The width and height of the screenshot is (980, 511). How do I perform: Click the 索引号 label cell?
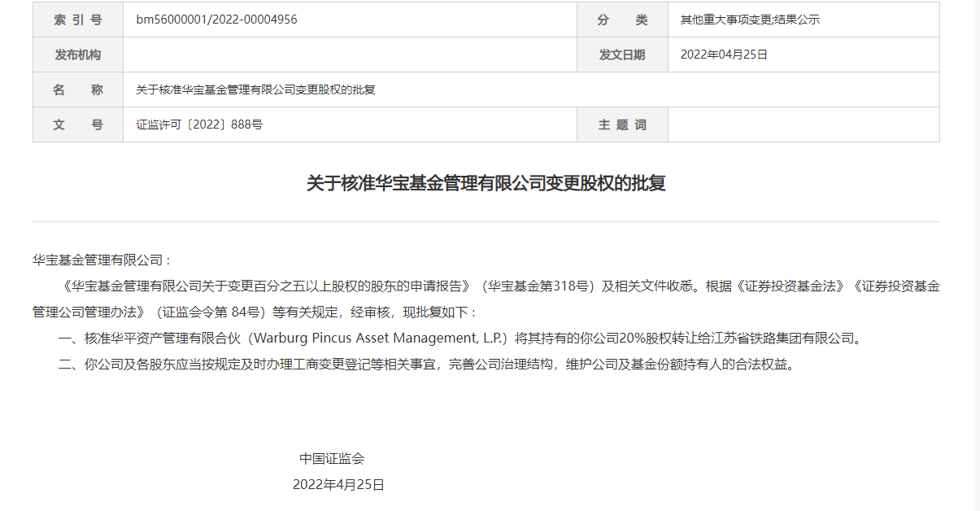(78, 20)
